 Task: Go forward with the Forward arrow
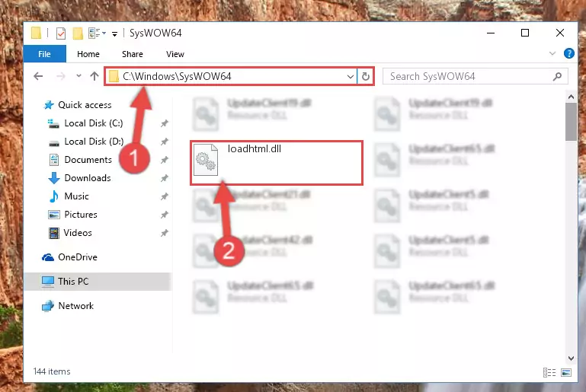point(60,77)
